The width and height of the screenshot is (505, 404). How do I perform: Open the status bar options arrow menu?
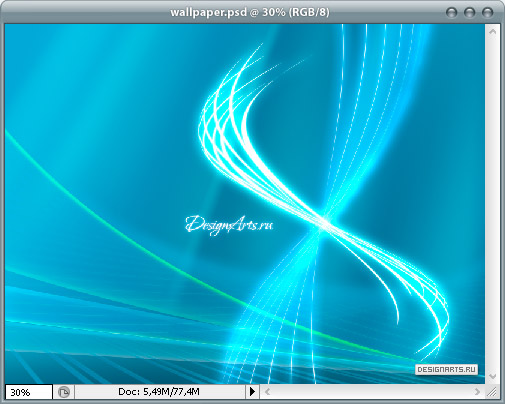[x=253, y=392]
